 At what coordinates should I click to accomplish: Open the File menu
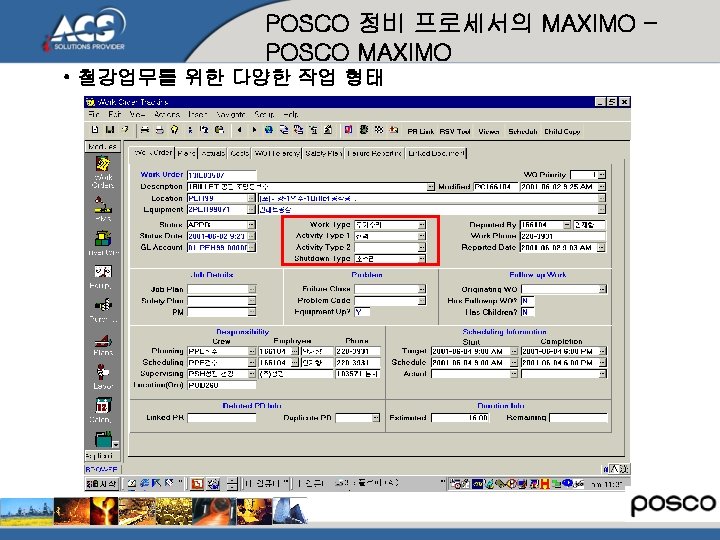[94, 114]
